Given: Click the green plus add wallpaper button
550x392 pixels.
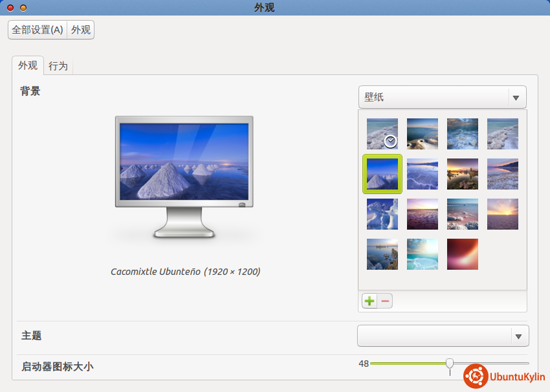Looking at the screenshot, I should coord(369,301).
